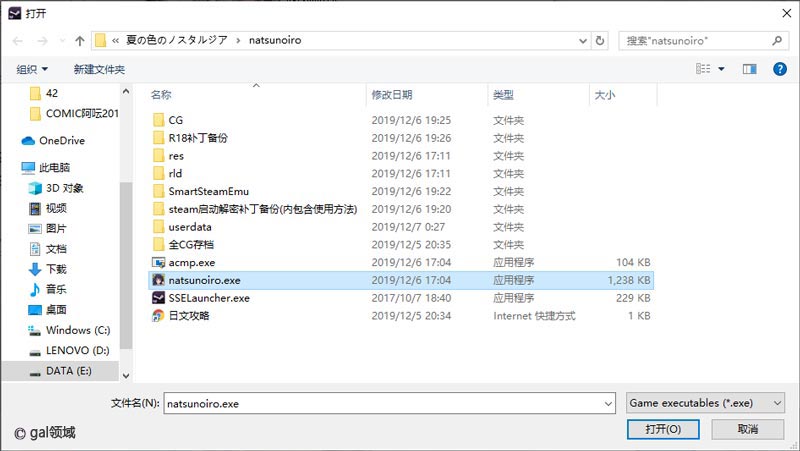Sort files by 修改日期 column header
The height and width of the screenshot is (451, 800).
click(x=391, y=95)
